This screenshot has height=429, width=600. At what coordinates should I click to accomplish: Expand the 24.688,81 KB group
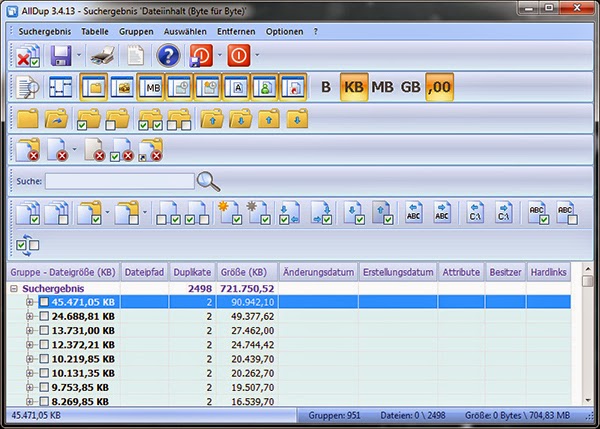point(29,316)
